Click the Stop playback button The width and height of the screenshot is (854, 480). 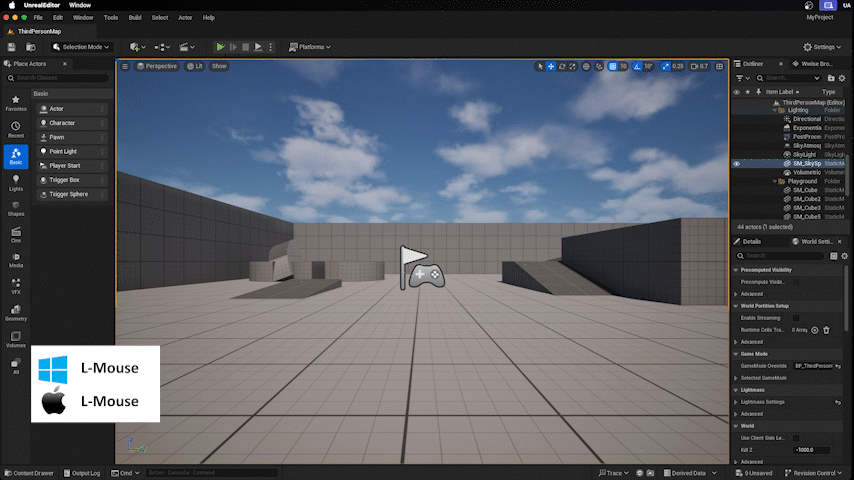[x=246, y=47]
